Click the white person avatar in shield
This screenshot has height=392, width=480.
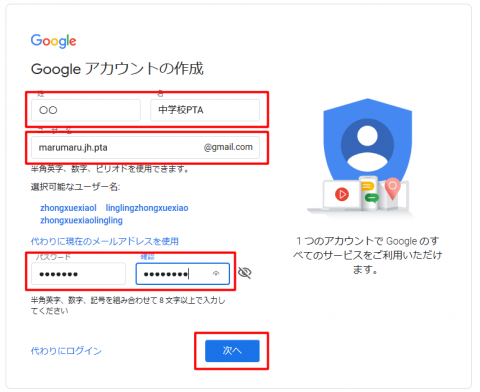(367, 146)
